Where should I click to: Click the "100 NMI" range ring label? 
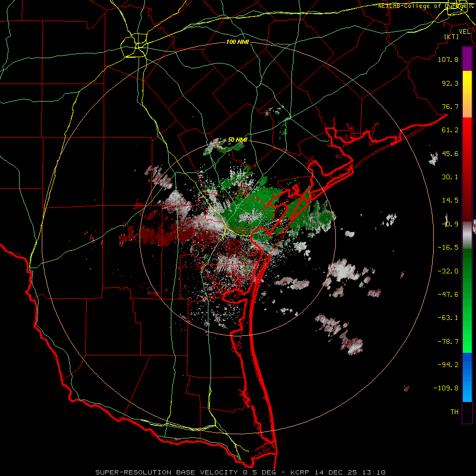[x=237, y=42]
